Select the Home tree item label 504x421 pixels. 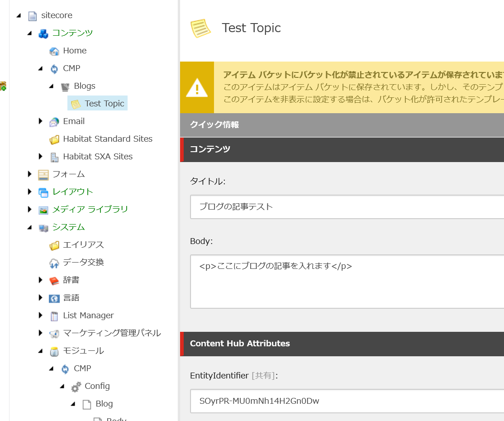tap(75, 51)
